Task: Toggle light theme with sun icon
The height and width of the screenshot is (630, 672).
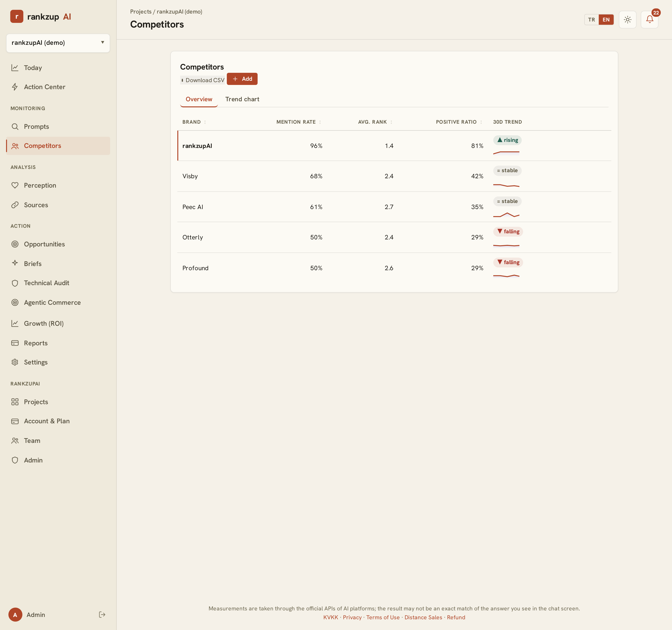Action: point(627,20)
